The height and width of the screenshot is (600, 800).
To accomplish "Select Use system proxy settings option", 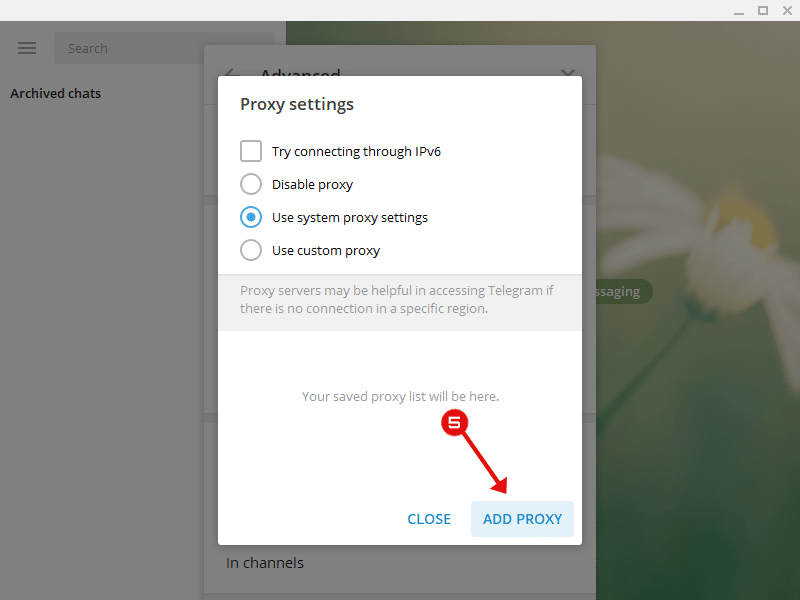I will [251, 217].
